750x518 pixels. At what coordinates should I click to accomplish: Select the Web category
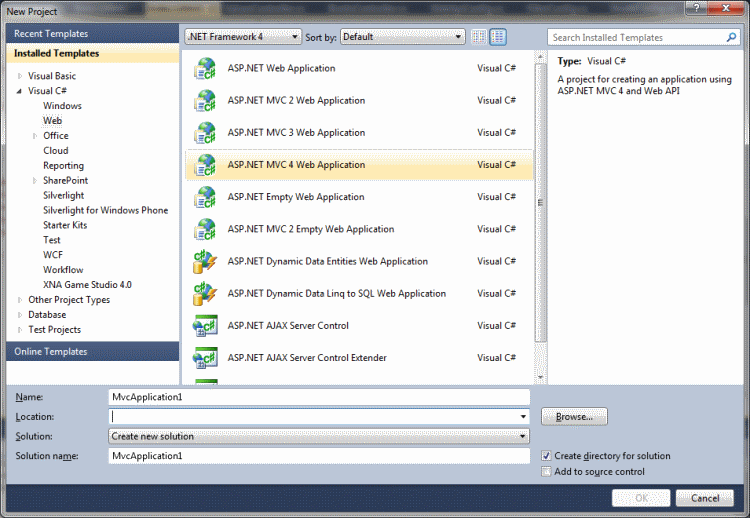point(52,121)
